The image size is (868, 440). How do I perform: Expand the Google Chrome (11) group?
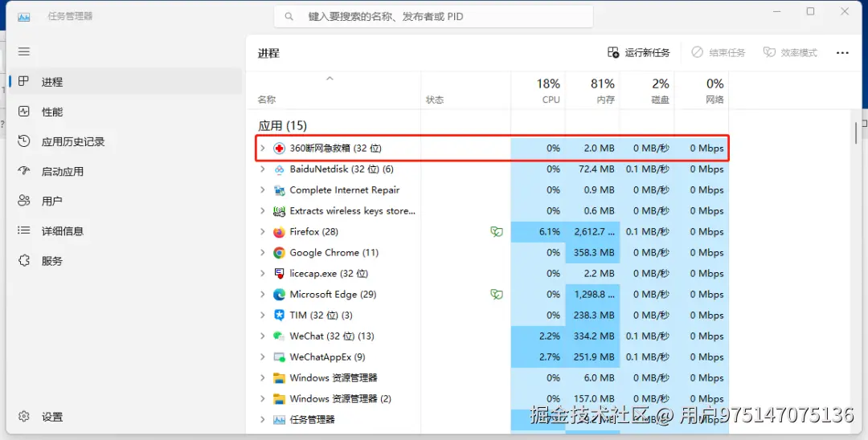click(263, 253)
